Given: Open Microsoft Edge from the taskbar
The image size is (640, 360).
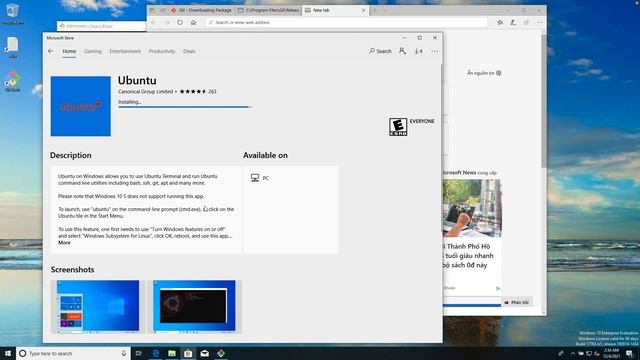Looking at the screenshot, I should (x=156, y=353).
